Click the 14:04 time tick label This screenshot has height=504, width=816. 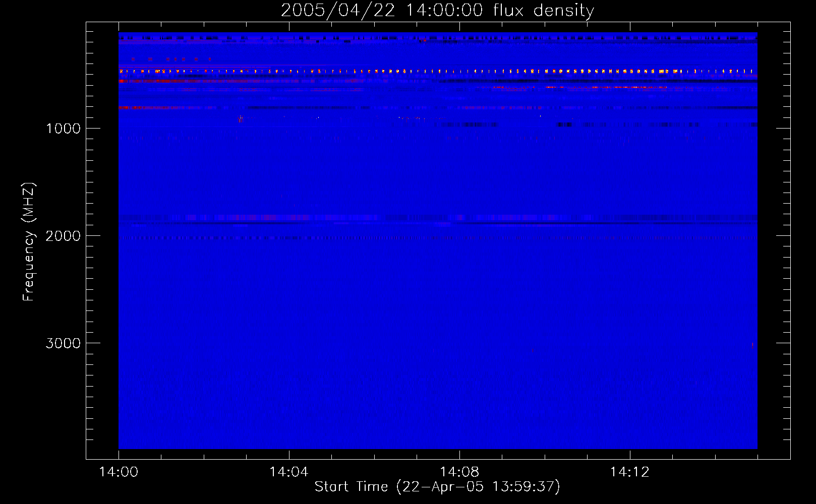click(x=288, y=472)
